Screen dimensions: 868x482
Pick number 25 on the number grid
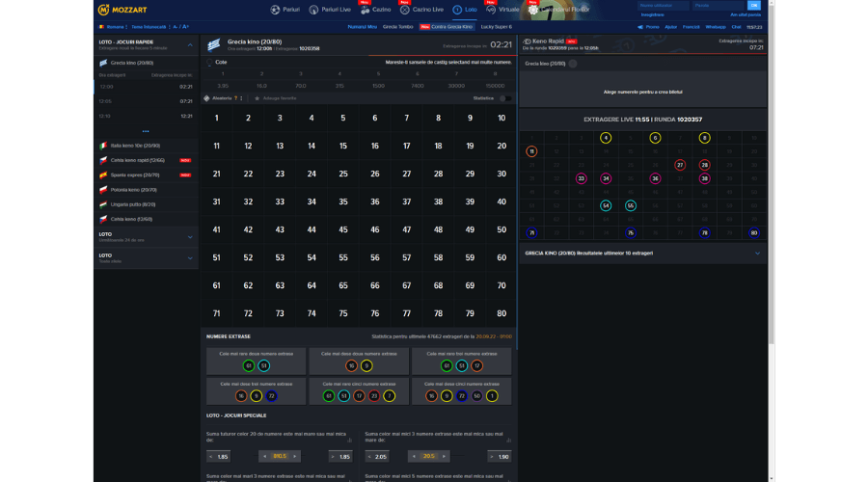coord(343,174)
